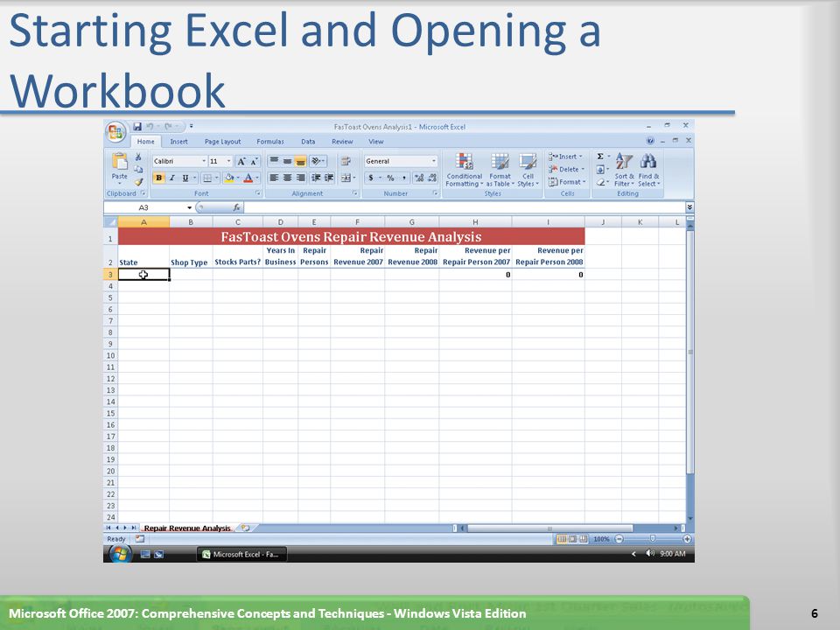
Task: Zoom out with minus button
Action: 619,539
